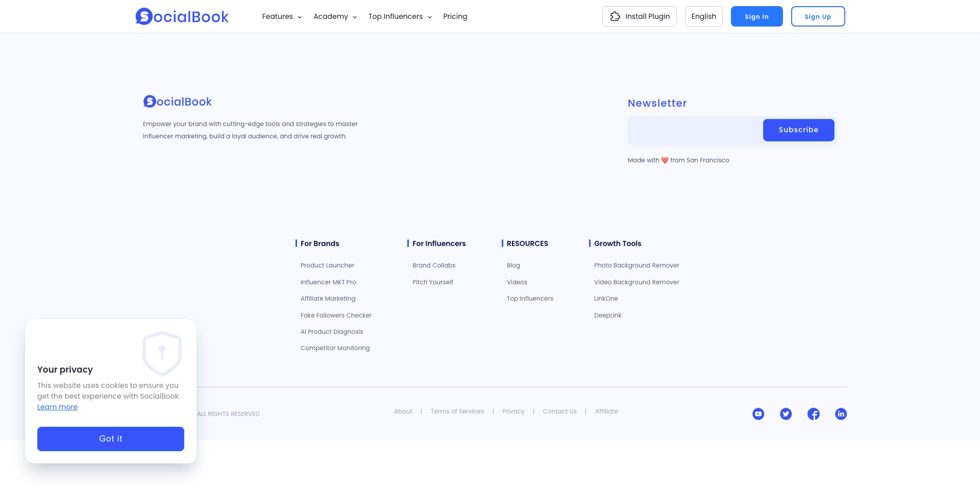Screen dimensions: 980x489
Task: Click the SocialBook logo above footer description
Action: click(x=177, y=102)
